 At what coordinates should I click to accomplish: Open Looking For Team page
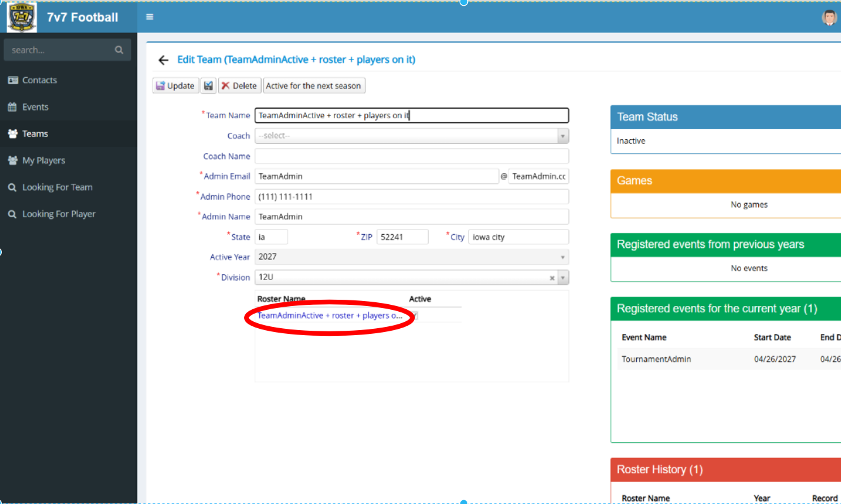click(x=57, y=187)
